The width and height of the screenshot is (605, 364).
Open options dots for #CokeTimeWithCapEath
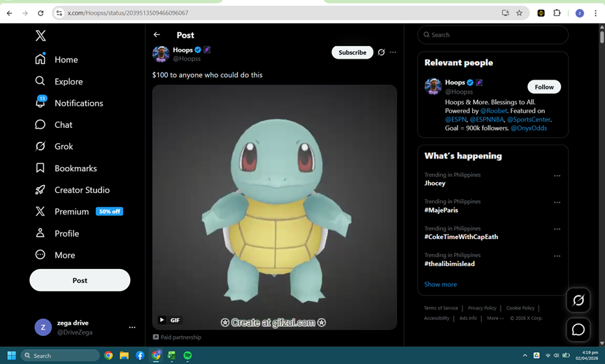point(557,229)
